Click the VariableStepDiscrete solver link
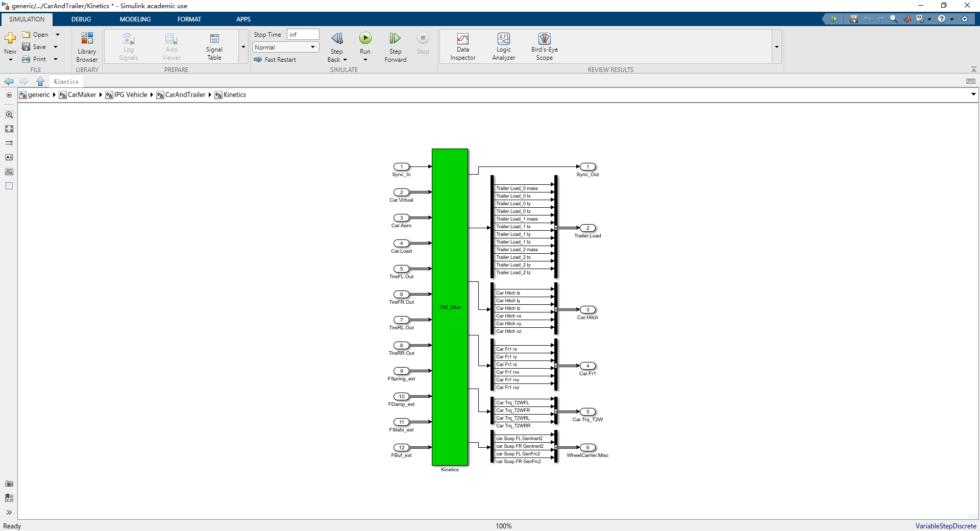The width and height of the screenshot is (980, 531). coord(946,526)
